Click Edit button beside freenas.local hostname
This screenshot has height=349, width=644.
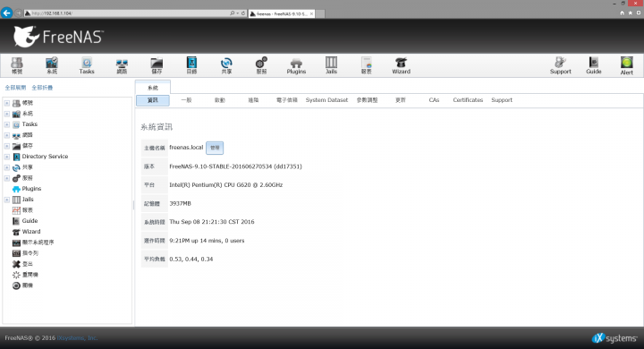[x=215, y=148]
